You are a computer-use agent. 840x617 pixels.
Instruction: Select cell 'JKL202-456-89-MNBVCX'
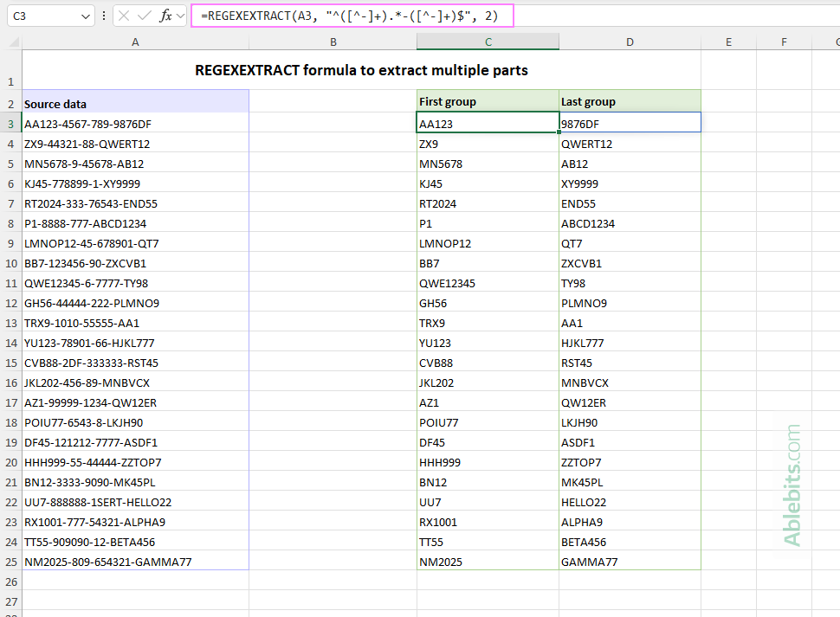point(136,382)
